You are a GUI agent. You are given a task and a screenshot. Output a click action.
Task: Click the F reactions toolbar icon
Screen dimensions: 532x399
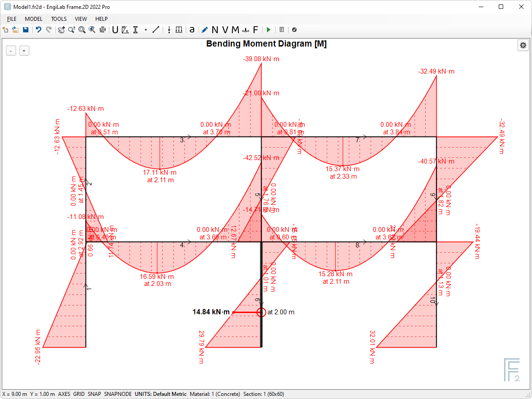[x=255, y=30]
